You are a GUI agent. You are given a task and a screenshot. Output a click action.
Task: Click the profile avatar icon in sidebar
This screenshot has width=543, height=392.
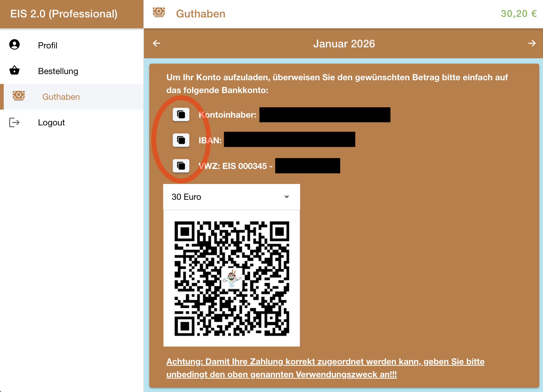(14, 45)
